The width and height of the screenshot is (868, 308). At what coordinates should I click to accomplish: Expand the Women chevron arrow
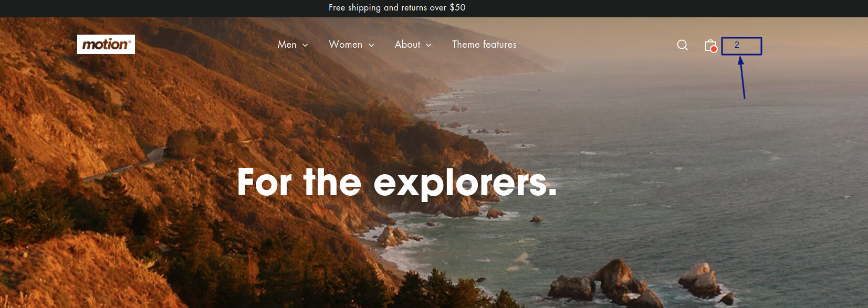[x=371, y=45]
